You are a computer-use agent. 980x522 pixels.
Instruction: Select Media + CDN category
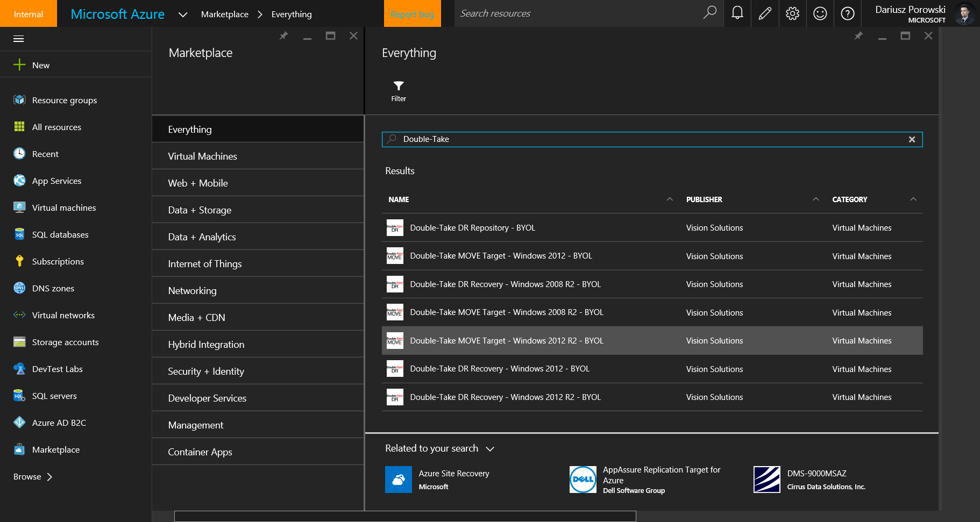pyautogui.click(x=258, y=317)
